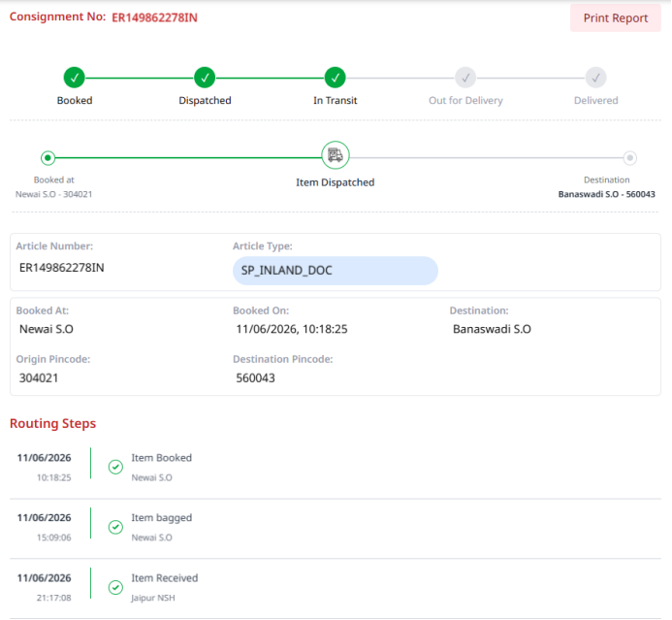Screen dimensions: 672x620
Task: Click the Destination end marker dot
Action: click(629, 158)
